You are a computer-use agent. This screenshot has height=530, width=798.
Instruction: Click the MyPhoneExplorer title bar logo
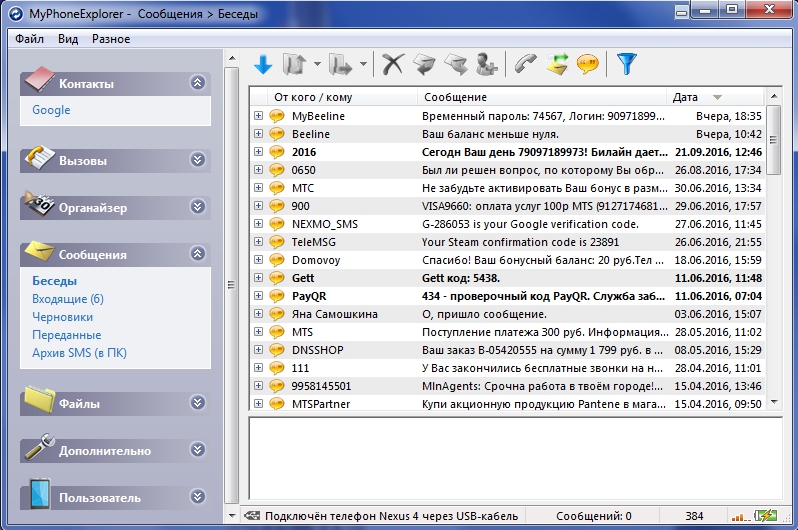(16, 14)
